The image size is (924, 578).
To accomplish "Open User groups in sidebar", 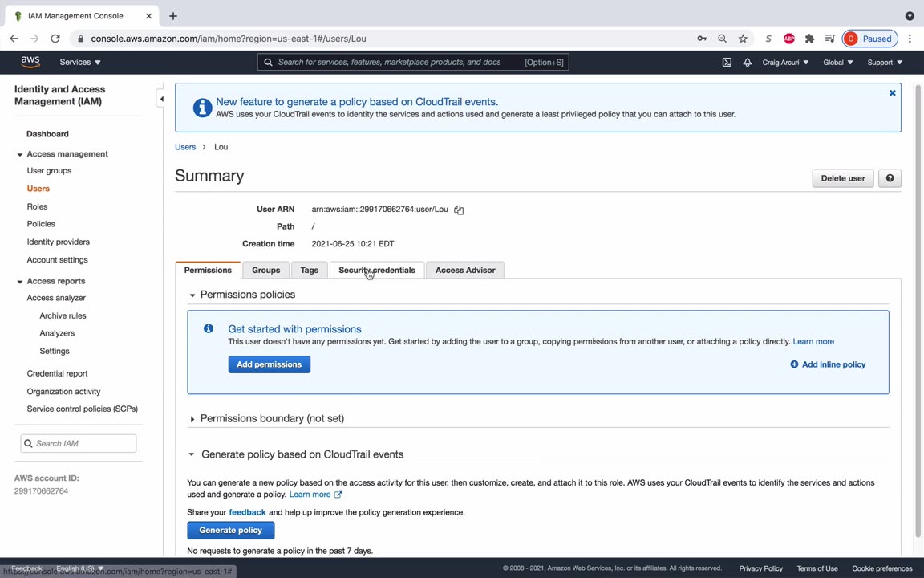I will 49,170.
